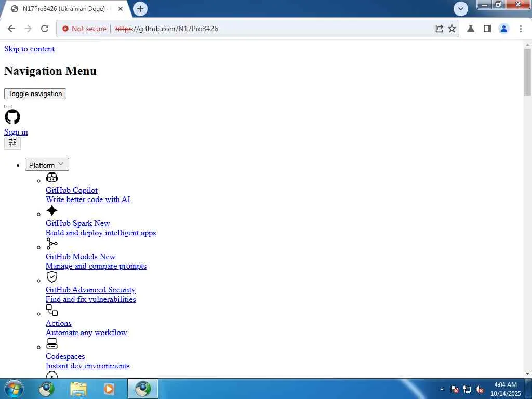Click the GitHub Spark star icon
This screenshot has width=532, height=399.
pos(52,210)
